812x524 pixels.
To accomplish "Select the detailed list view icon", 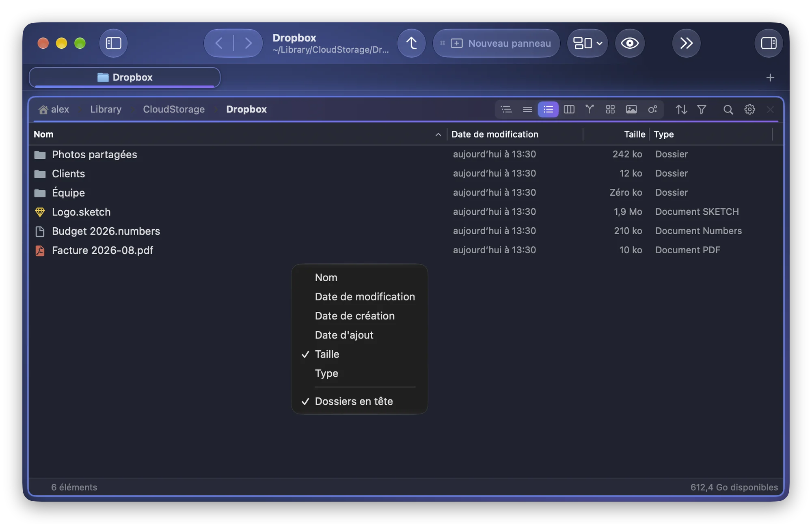I will (x=548, y=109).
